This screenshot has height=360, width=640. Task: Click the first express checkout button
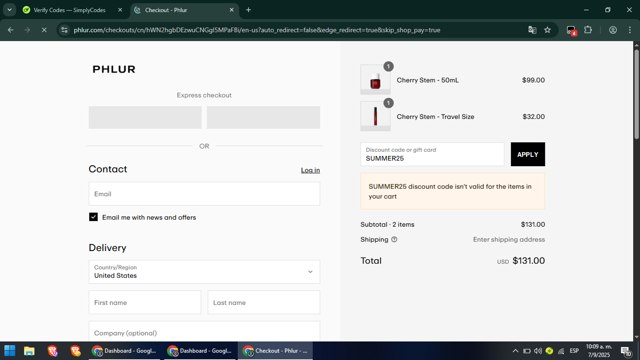click(x=145, y=118)
